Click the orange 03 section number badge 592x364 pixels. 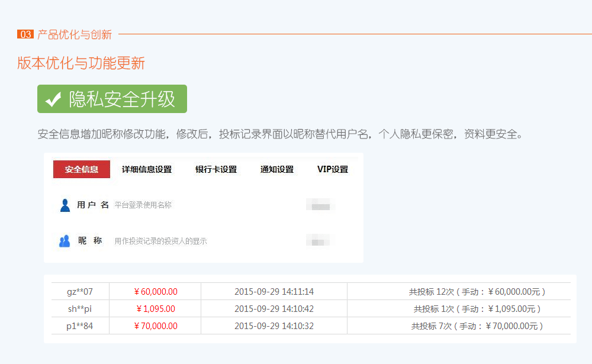(25, 34)
